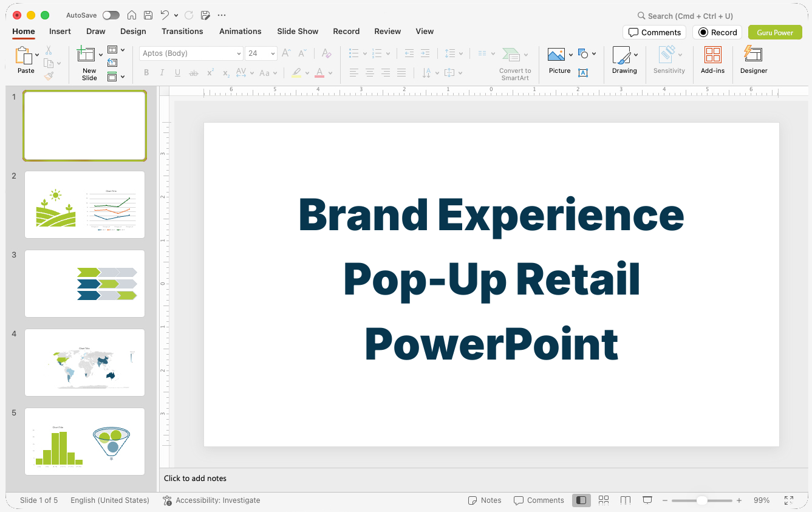Screen dimensions: 812x512
Task: Open the Design tab
Action: (x=133, y=31)
